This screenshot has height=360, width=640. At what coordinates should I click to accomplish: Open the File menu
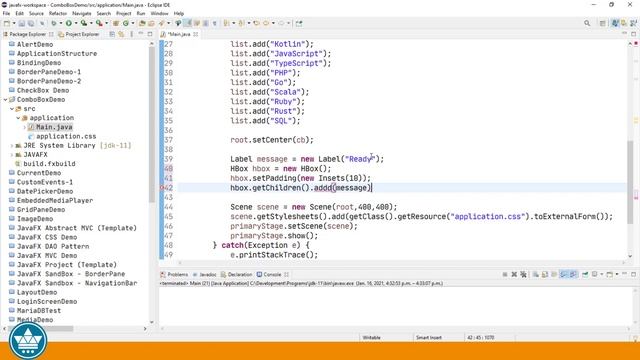(x=6, y=13)
